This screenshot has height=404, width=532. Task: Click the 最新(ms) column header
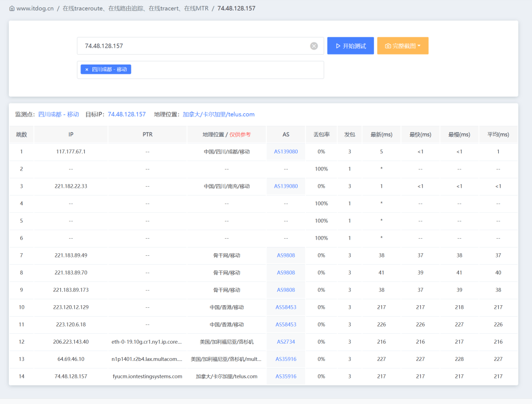381,135
